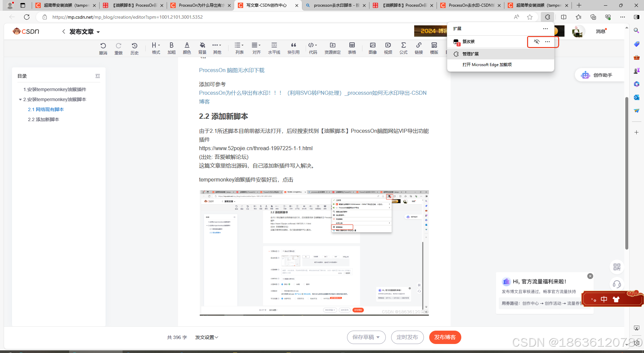
Task: Open the Background (背景) color tool
Action: click(x=202, y=48)
